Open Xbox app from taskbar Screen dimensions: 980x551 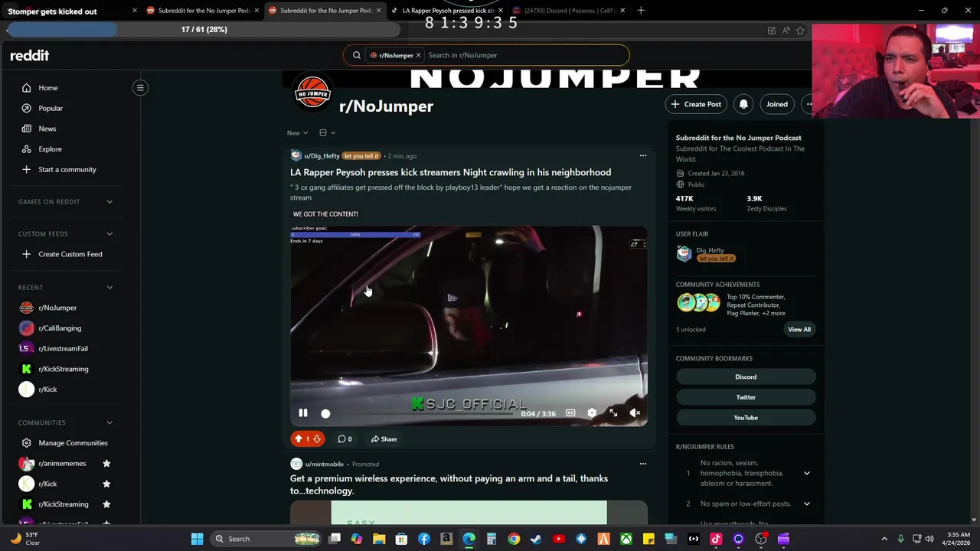pos(626,539)
